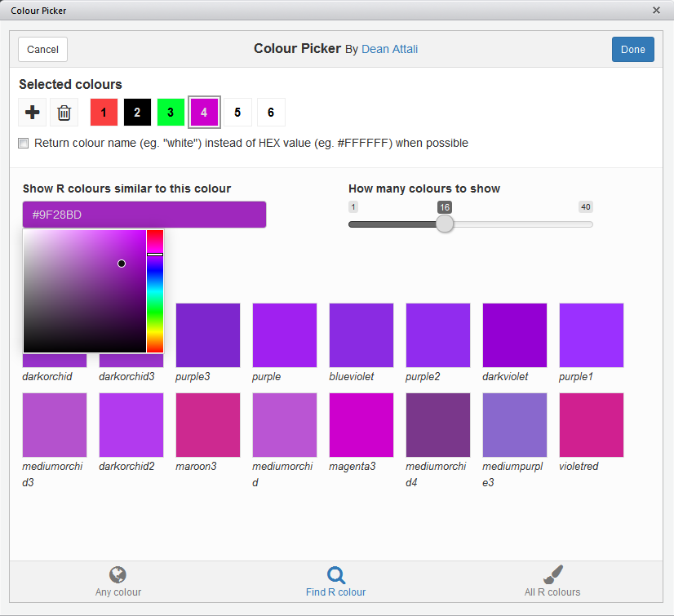Viewport: 674px width, 616px height.
Task: Open the Dean Attali author link
Action: pyautogui.click(x=389, y=50)
